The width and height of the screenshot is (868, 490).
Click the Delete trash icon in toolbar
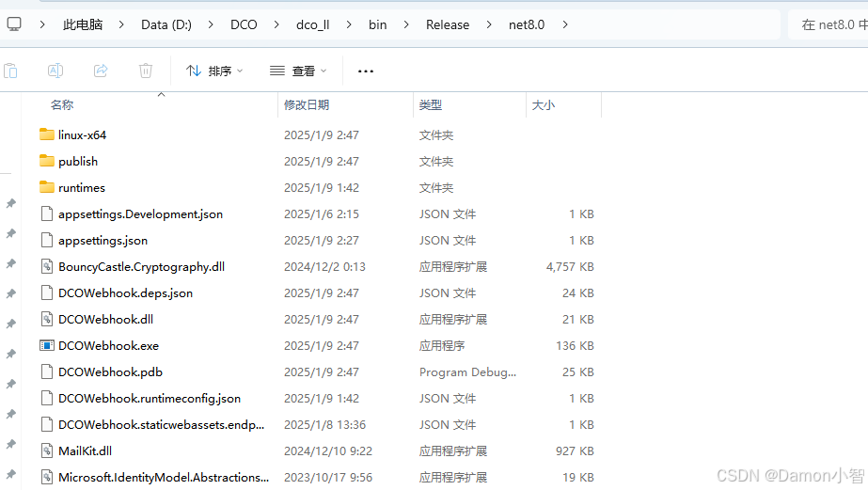pyautogui.click(x=146, y=71)
